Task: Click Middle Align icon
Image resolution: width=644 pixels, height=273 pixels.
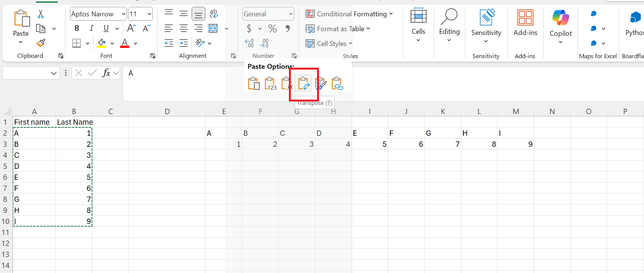Action: [184, 14]
